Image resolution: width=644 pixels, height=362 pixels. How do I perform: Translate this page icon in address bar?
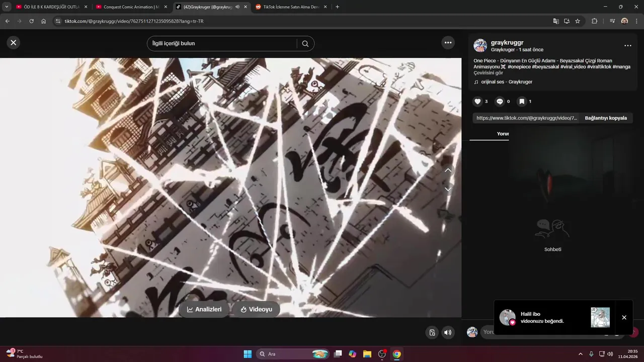pos(555,21)
